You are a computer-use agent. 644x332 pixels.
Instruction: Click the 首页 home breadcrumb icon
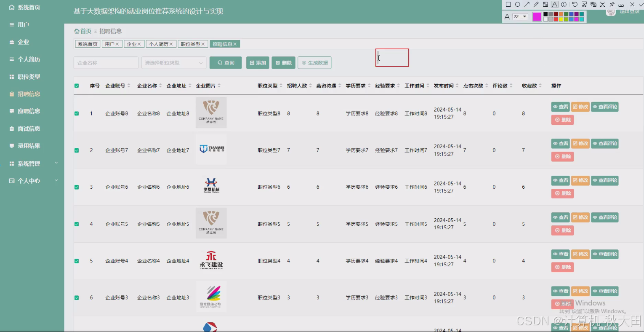pyautogui.click(x=77, y=31)
